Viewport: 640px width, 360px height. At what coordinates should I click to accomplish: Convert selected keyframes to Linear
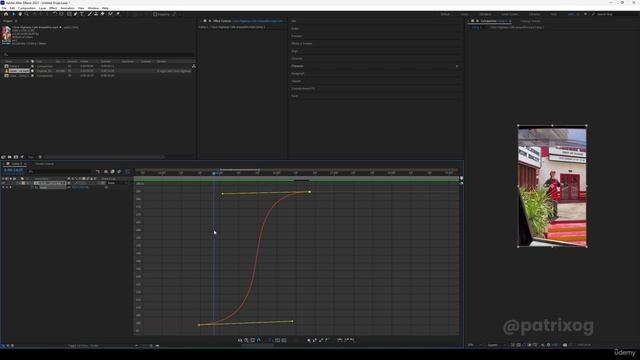pos(321,340)
